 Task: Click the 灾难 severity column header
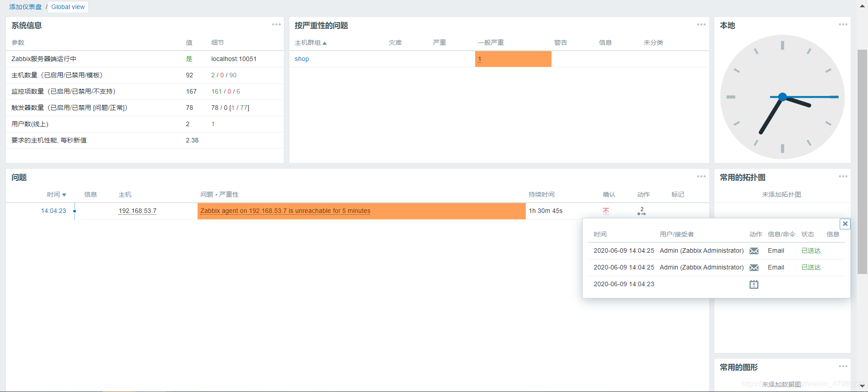(395, 43)
